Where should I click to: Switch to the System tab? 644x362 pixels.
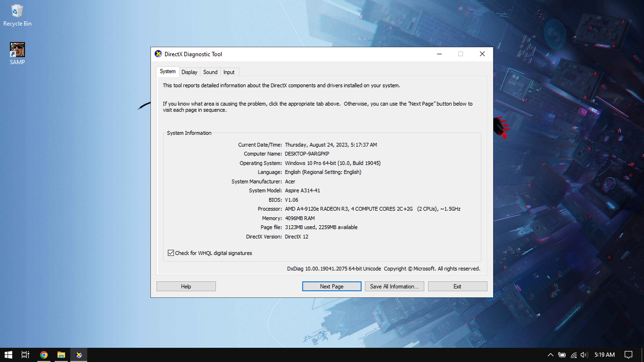click(168, 71)
